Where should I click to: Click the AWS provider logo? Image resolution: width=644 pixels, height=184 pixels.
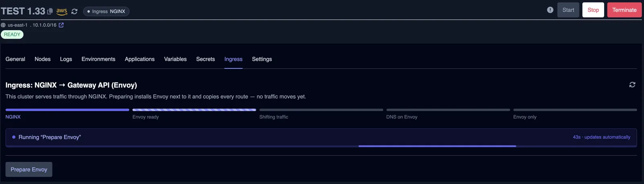coord(62,12)
